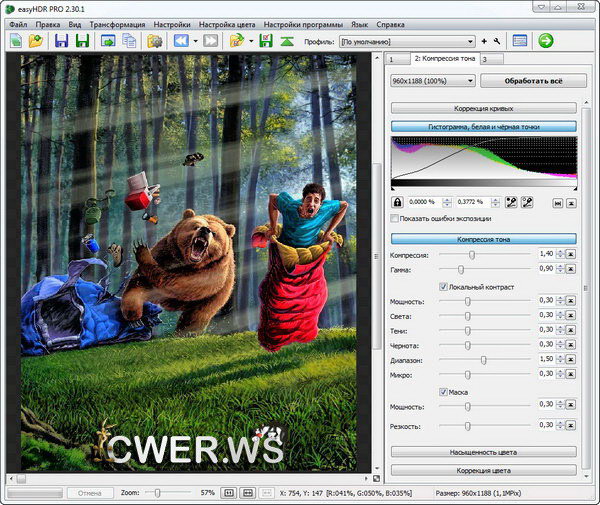Open the 'Профиль' dropdown list
600x505 pixels.
click(406, 42)
